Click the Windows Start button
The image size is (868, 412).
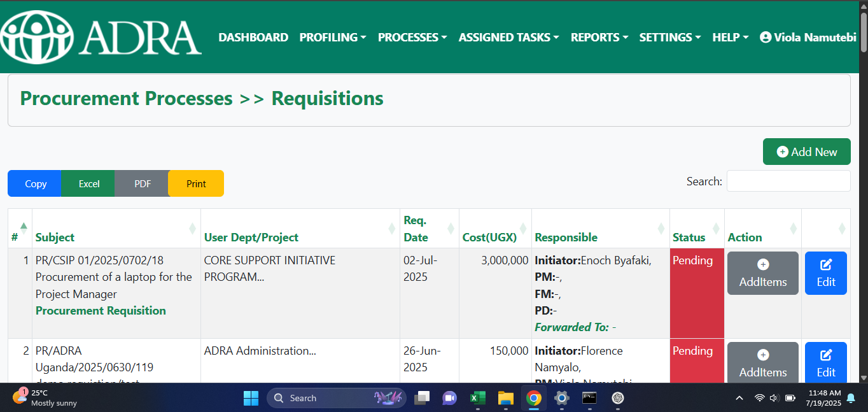tap(251, 398)
